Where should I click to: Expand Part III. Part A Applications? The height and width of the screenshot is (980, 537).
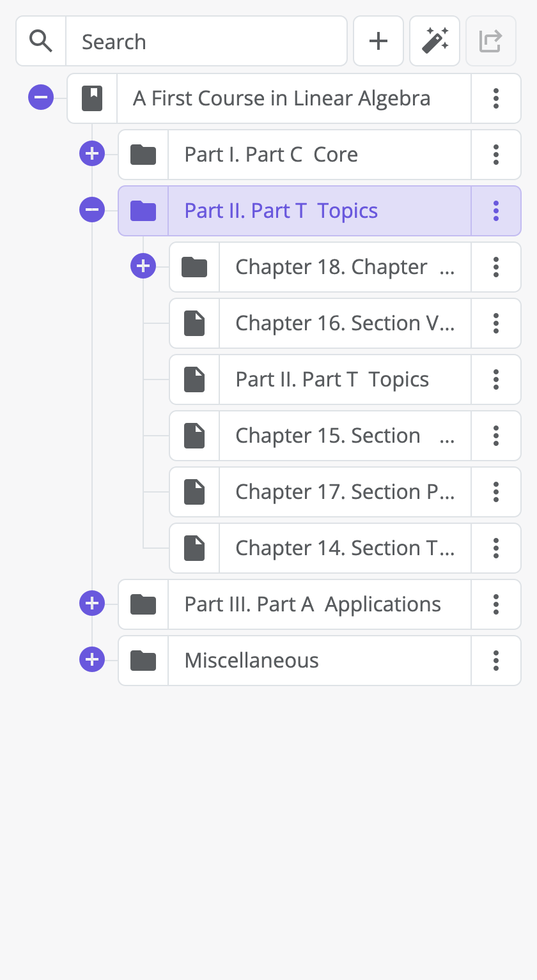[92, 604]
